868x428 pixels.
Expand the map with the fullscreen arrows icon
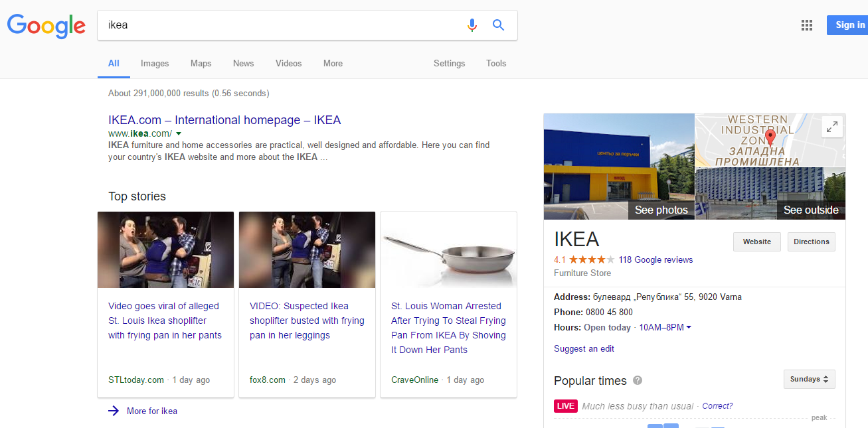pyautogui.click(x=832, y=127)
